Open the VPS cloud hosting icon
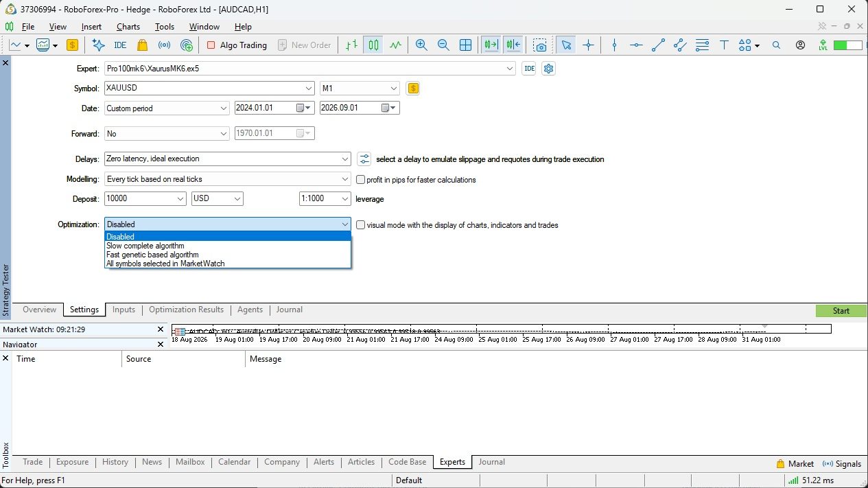868x488 pixels. coord(187,45)
